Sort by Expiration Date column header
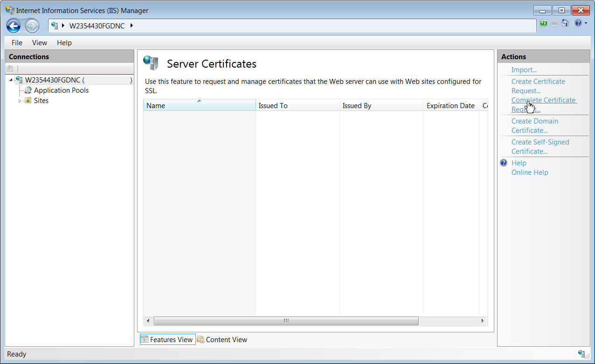The height and width of the screenshot is (364, 595). (450, 106)
